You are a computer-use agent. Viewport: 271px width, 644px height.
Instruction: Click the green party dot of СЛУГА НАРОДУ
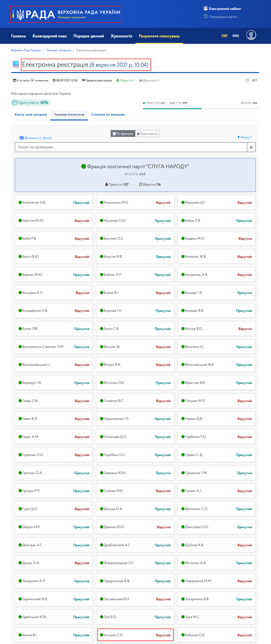[x=84, y=166]
